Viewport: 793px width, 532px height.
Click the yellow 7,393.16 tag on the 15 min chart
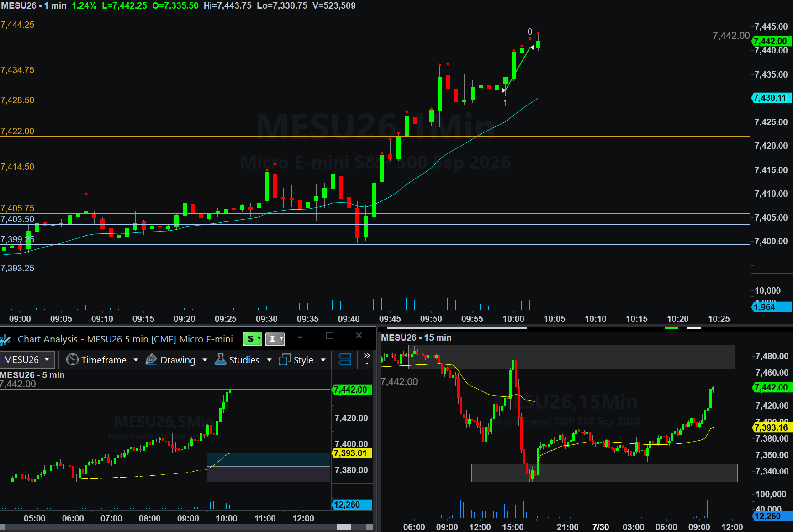[772, 427]
